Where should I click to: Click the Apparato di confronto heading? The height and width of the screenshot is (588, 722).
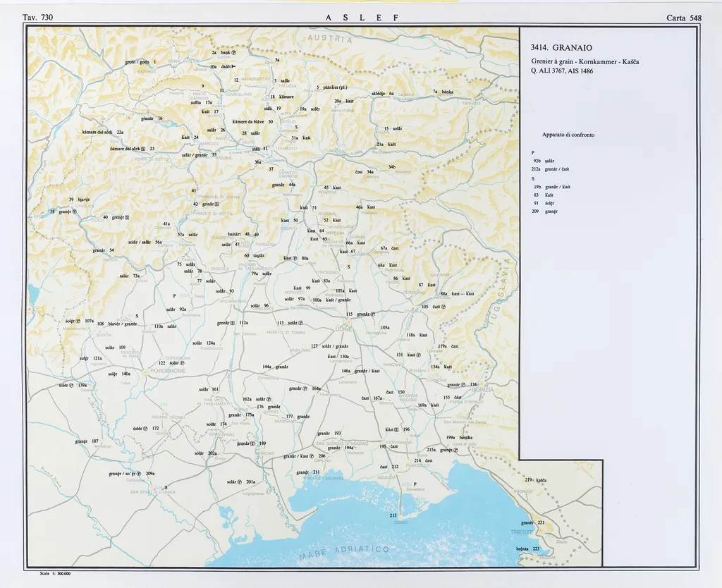point(567,135)
